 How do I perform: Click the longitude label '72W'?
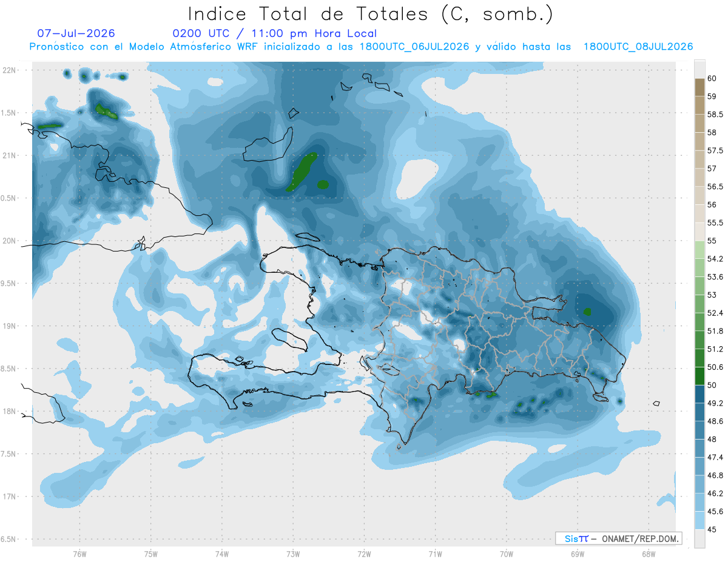[x=364, y=554]
